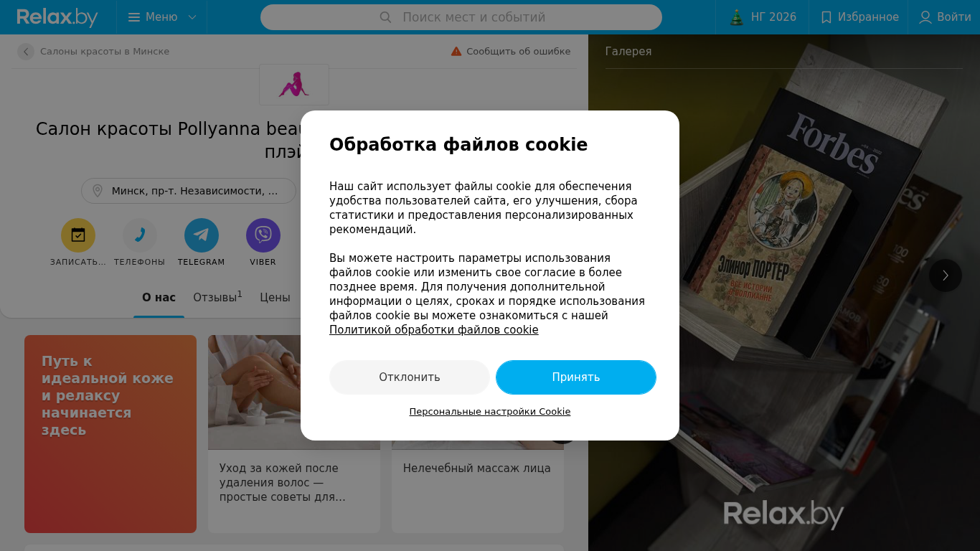Expand the Меню dropdown
Image resolution: width=980 pixels, height=551 pixels.
(x=161, y=17)
